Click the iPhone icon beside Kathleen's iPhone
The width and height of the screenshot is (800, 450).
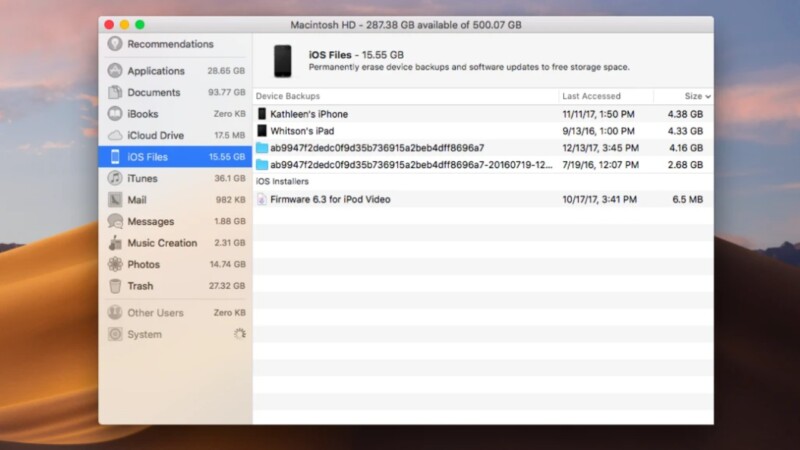262,114
